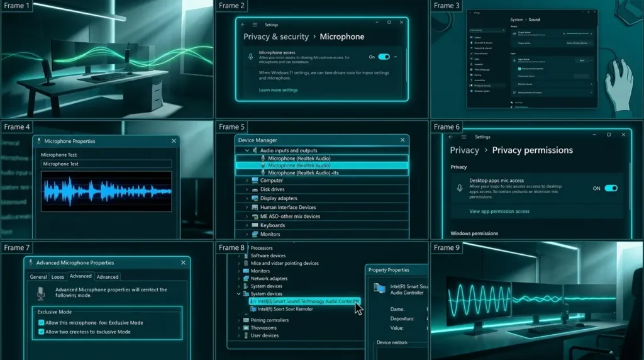Click the Software devices icon in Frame 8
This screenshot has height=360, width=644.
[x=246, y=256]
